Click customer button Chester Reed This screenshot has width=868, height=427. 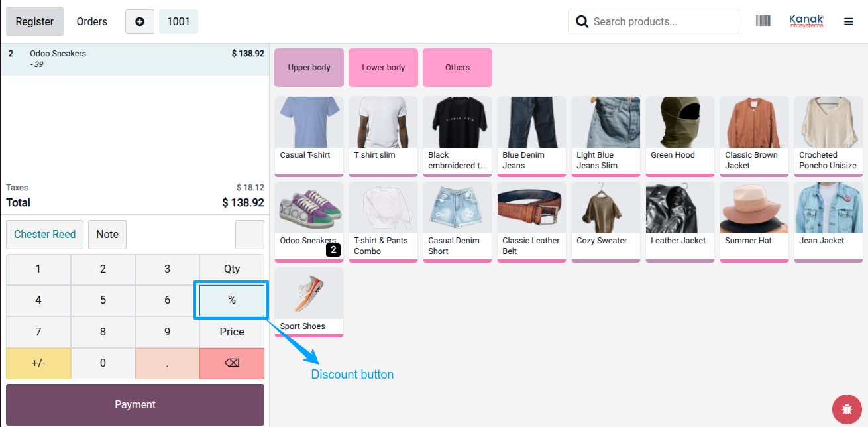pos(45,234)
